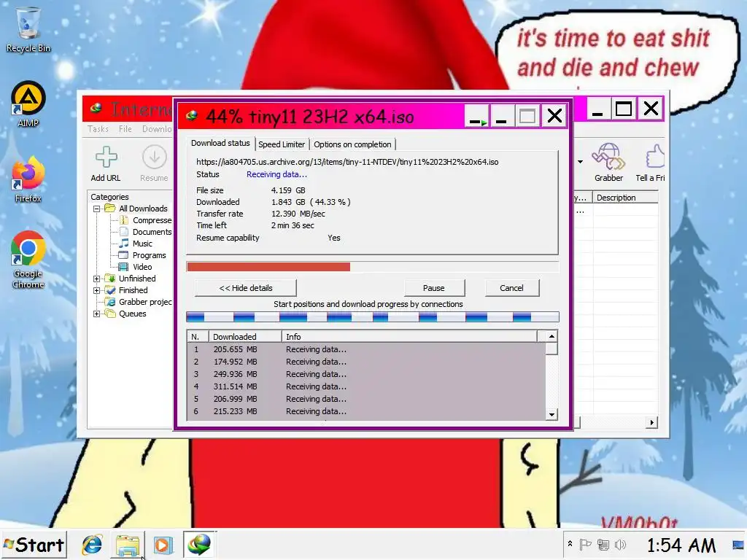Image resolution: width=747 pixels, height=560 pixels.
Task: Click the Description column header
Action: [625, 198]
